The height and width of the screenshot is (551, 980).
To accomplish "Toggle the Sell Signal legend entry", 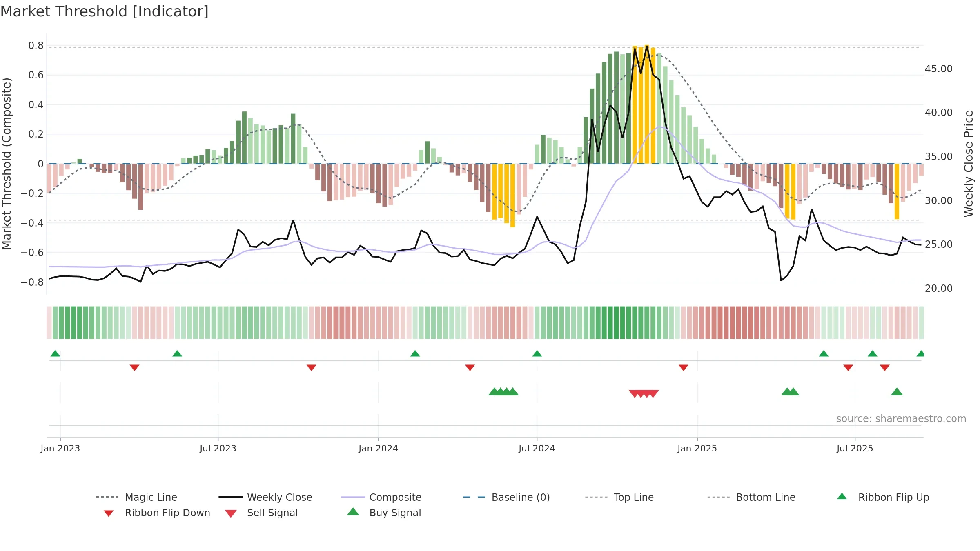I will coord(261,513).
